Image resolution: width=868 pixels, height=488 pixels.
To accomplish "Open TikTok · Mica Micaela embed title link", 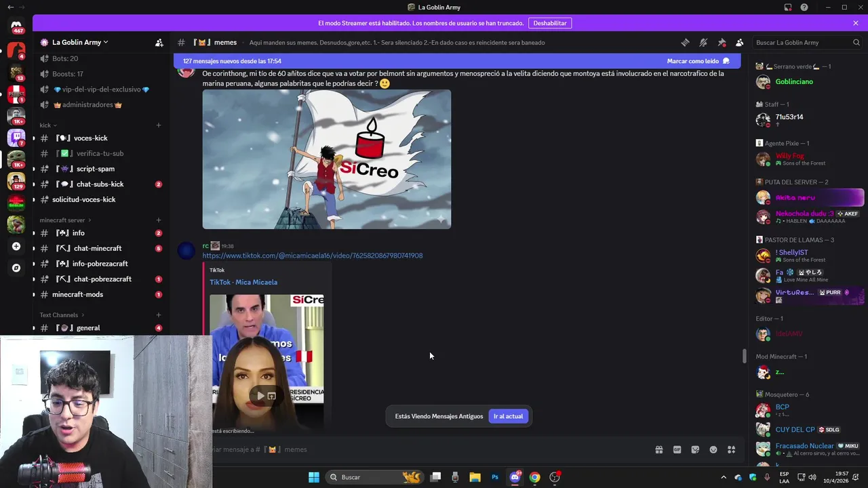I will pyautogui.click(x=243, y=282).
